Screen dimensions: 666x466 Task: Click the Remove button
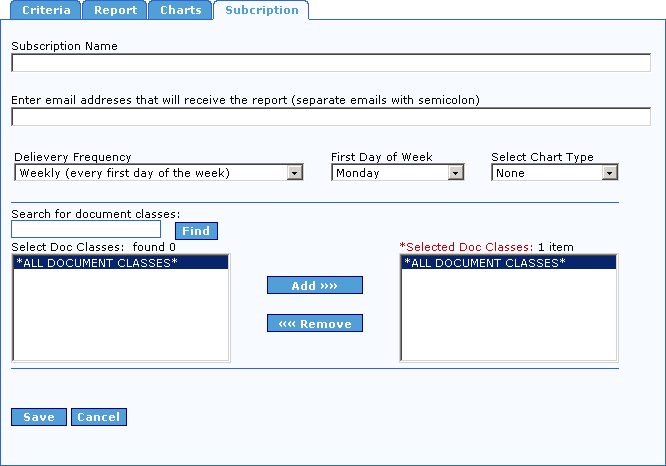314,324
